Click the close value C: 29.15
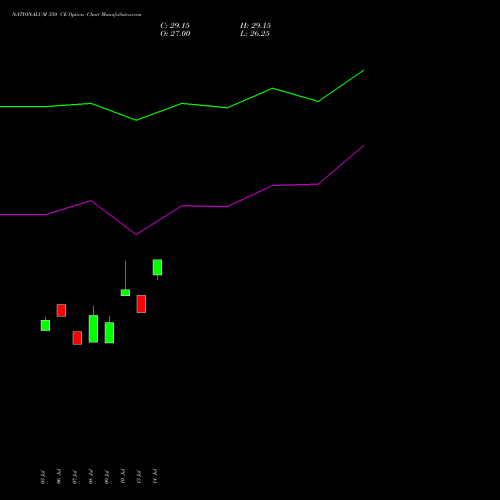 (175, 26)
